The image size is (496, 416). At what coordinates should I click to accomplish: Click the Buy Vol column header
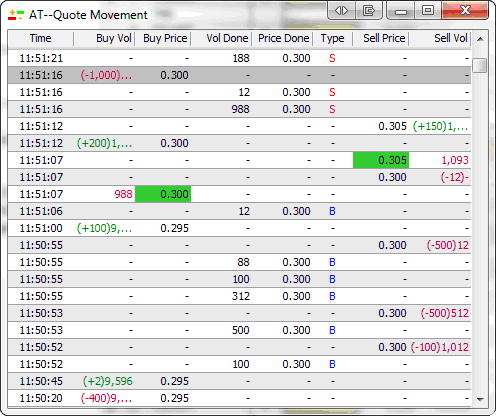point(104,39)
